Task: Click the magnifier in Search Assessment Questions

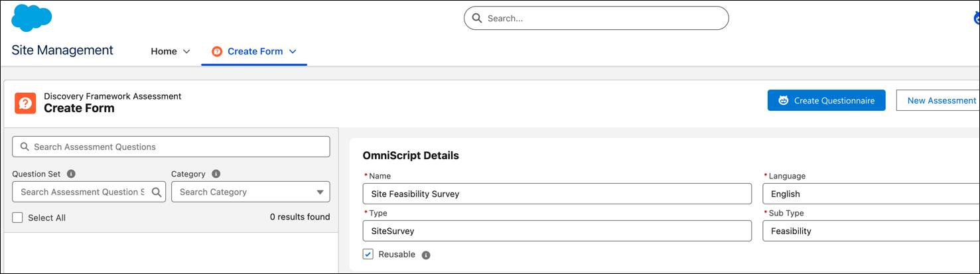Action: point(25,147)
